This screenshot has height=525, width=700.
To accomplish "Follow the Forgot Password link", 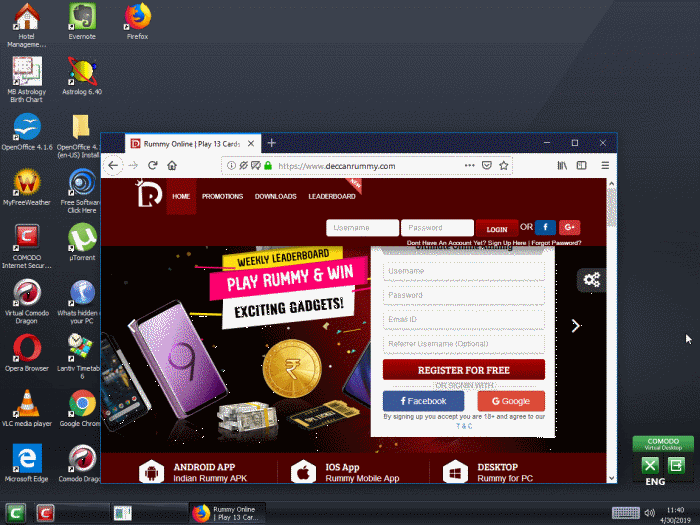I will (556, 243).
